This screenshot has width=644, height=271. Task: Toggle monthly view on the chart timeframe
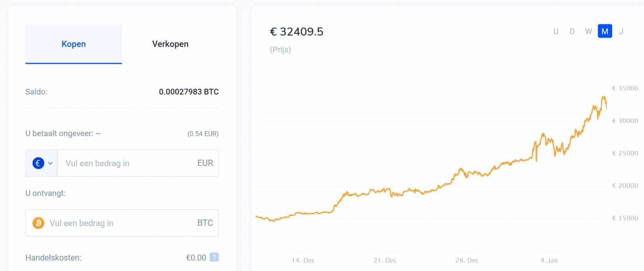pos(605,31)
